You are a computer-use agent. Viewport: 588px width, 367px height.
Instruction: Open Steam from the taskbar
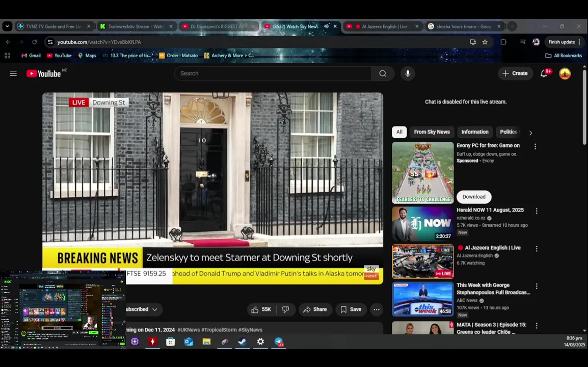pos(242,342)
